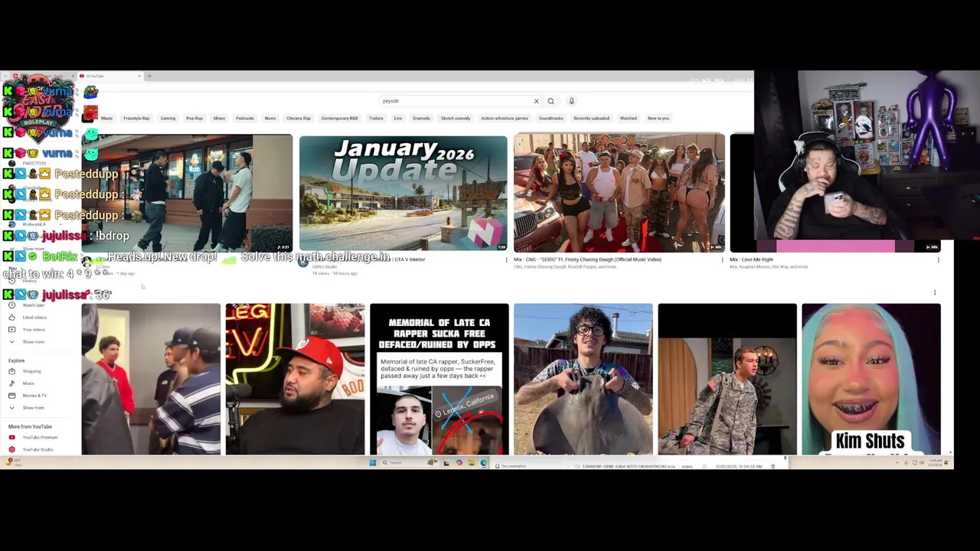Open the Watch later sidebar link
The width and height of the screenshot is (980, 551).
pos(34,305)
